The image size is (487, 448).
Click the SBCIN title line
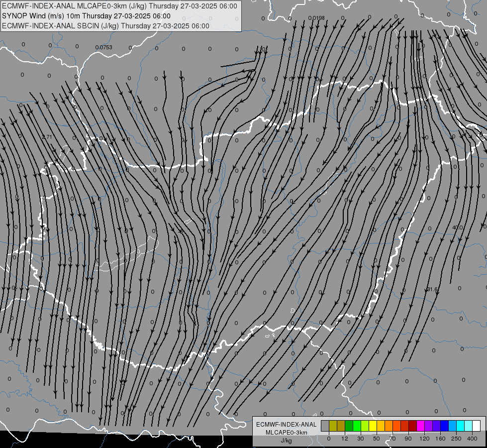105,26
